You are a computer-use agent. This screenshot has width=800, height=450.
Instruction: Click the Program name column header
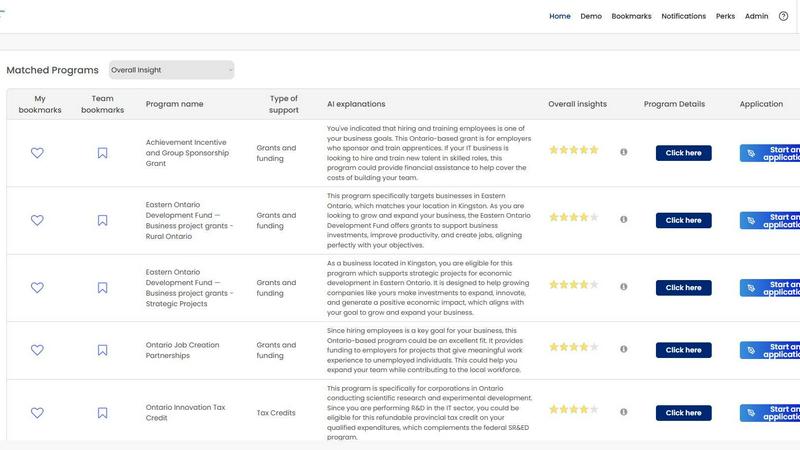(174, 104)
